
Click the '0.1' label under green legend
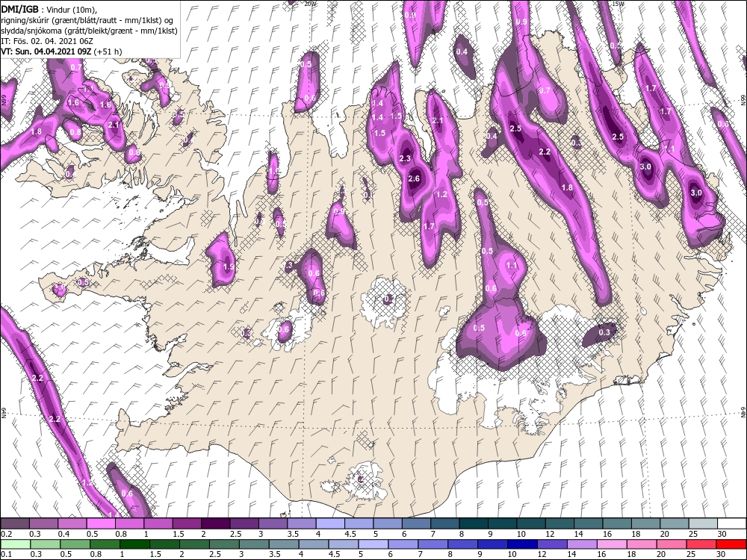point(6,554)
